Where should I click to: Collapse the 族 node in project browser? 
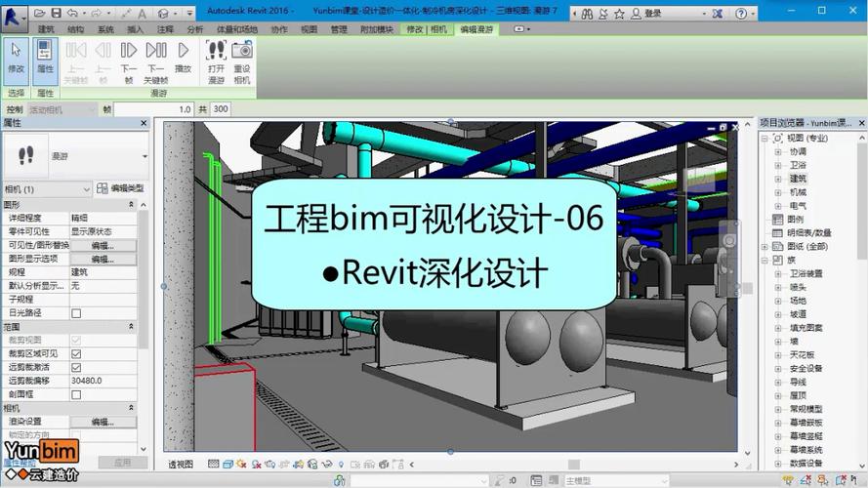pos(765,260)
